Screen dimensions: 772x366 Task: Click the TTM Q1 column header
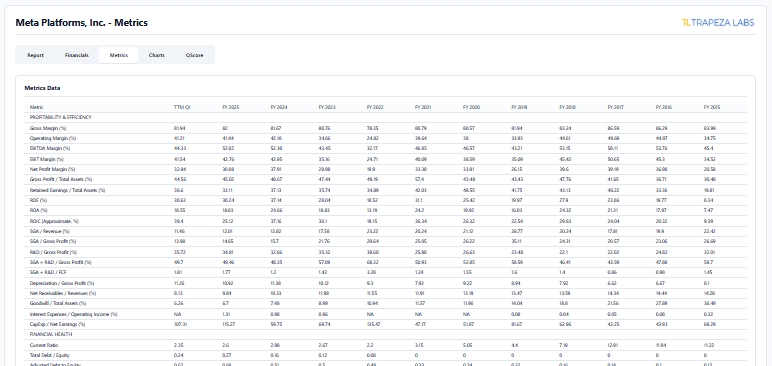[182, 107]
